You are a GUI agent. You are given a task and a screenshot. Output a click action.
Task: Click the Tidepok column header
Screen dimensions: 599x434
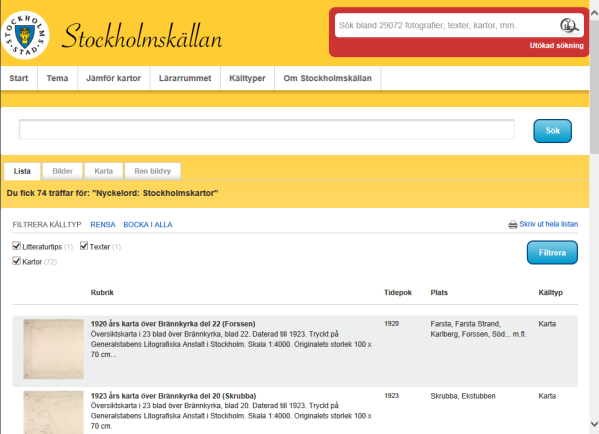point(398,293)
